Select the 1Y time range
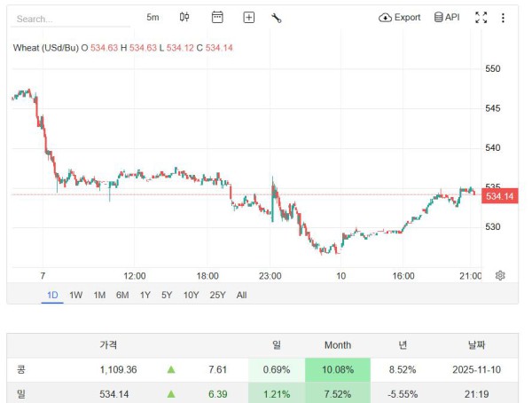Image resolution: width=532 pixels, height=403 pixels. click(x=145, y=295)
